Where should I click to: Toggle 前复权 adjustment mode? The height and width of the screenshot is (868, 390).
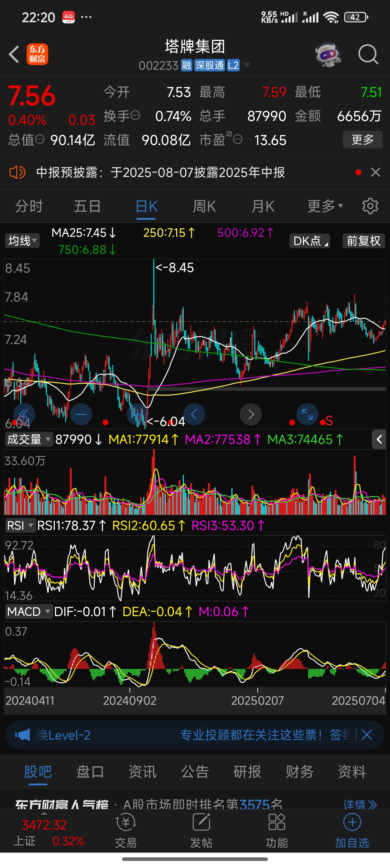(x=363, y=241)
